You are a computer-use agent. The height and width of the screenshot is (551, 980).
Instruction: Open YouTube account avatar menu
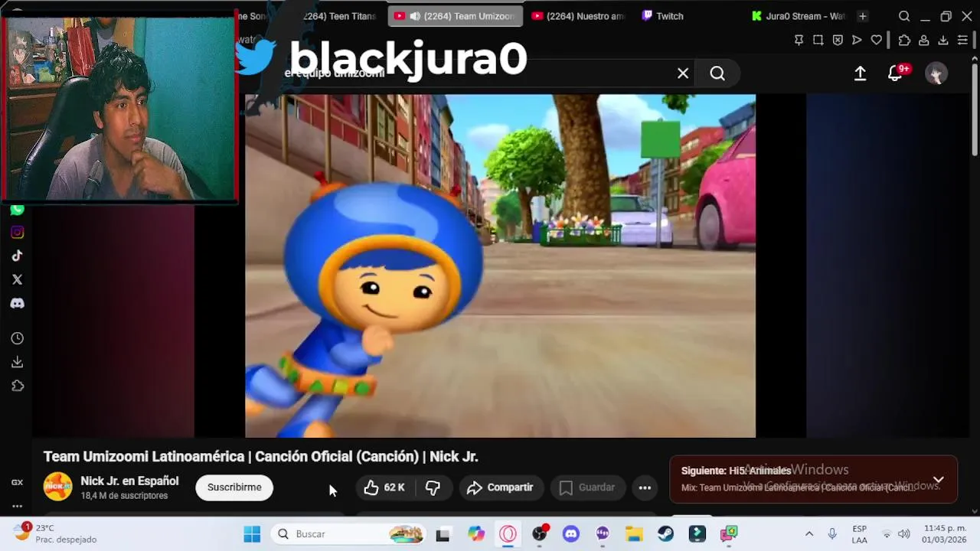(x=936, y=73)
